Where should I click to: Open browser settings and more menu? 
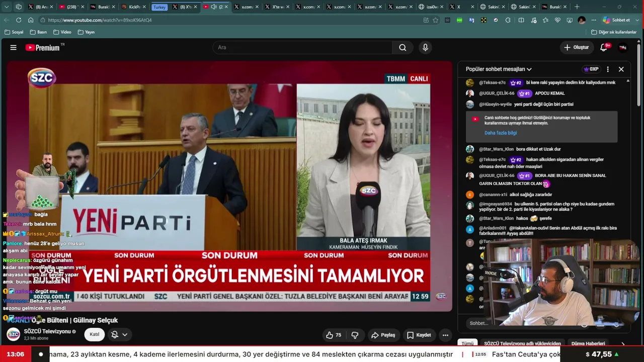(594, 20)
